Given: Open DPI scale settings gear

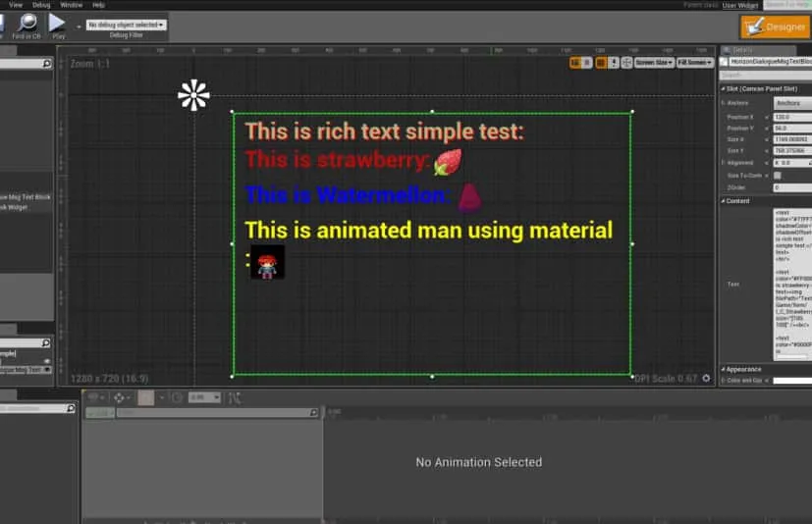Looking at the screenshot, I should point(707,378).
